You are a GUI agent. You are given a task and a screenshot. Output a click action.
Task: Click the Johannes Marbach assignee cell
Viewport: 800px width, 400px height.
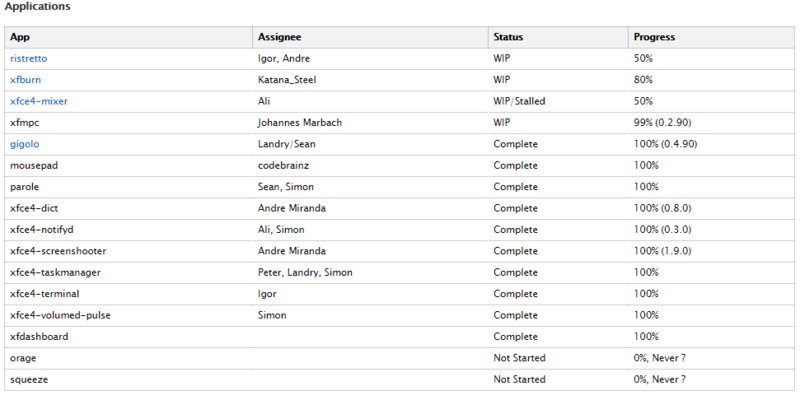pos(301,123)
